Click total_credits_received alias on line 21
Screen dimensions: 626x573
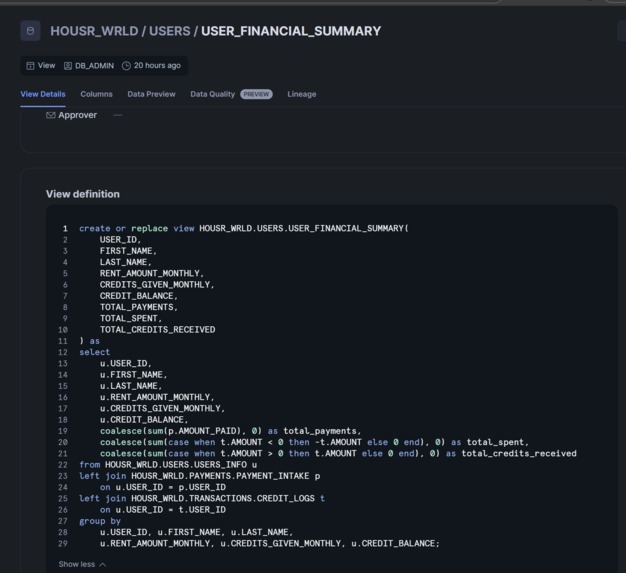519,453
